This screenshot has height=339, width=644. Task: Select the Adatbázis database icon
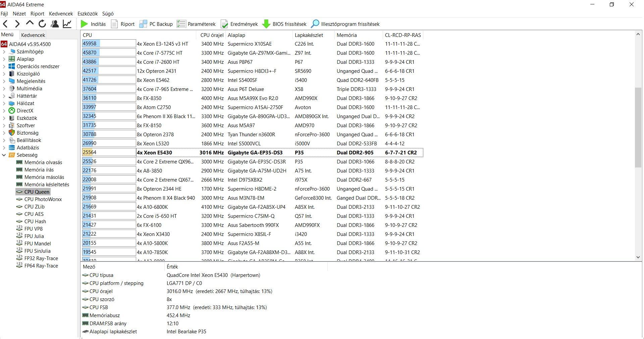coord(12,148)
